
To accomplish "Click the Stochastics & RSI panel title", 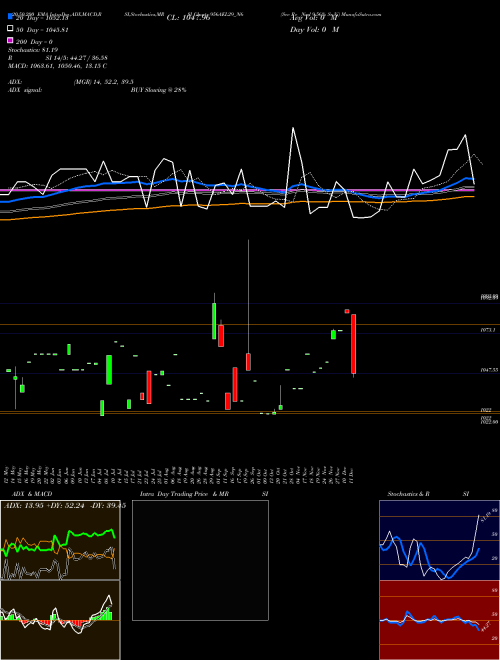I will pos(428,494).
